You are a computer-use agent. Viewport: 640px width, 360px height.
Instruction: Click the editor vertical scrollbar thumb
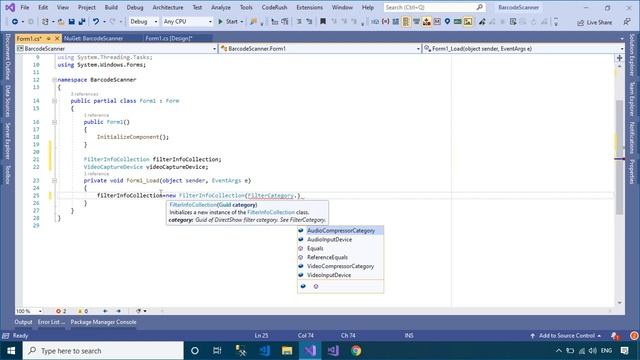point(620,157)
